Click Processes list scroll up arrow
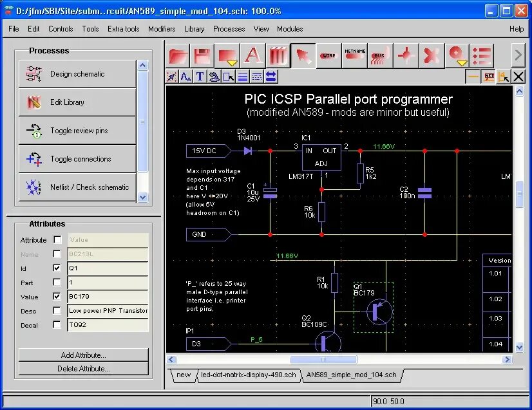Viewport: 532px width, 410px height. click(143, 66)
